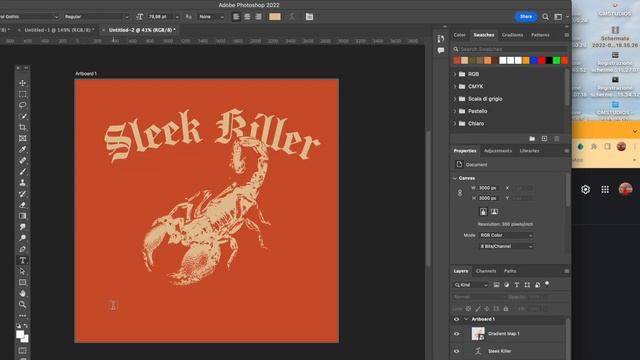This screenshot has height=360, width=640.
Task: Select the Clone Stamp tool
Action: tap(22, 182)
